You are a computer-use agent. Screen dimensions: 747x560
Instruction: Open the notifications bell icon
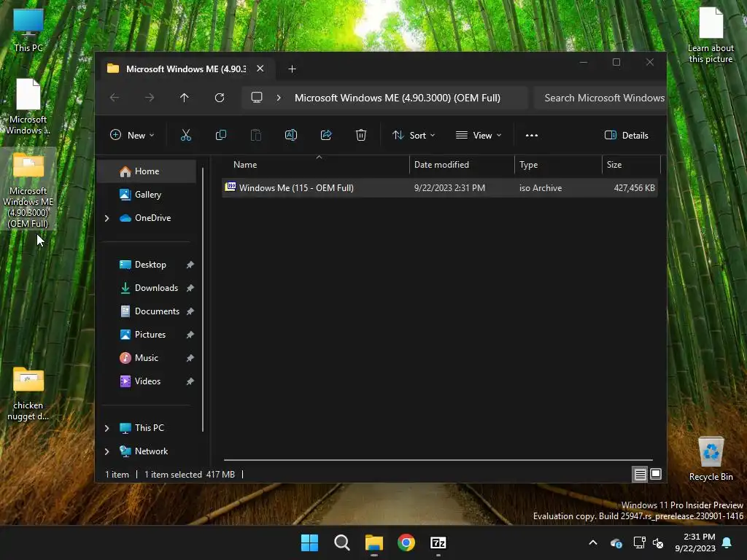click(x=727, y=542)
